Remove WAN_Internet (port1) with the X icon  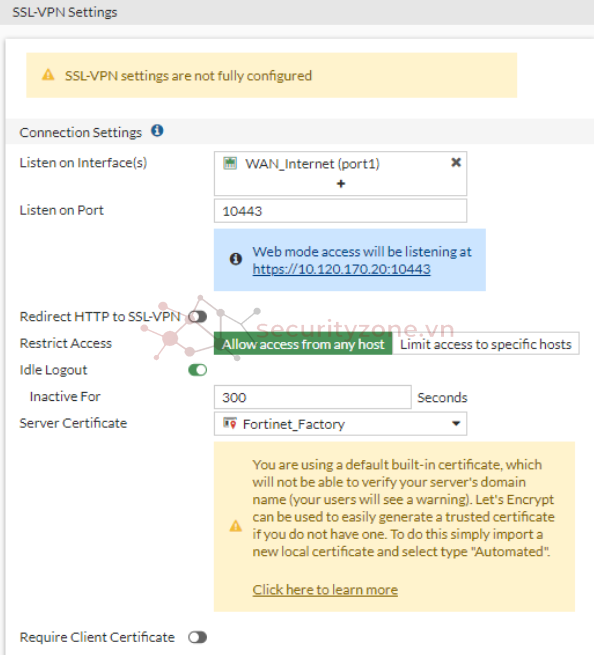point(456,162)
